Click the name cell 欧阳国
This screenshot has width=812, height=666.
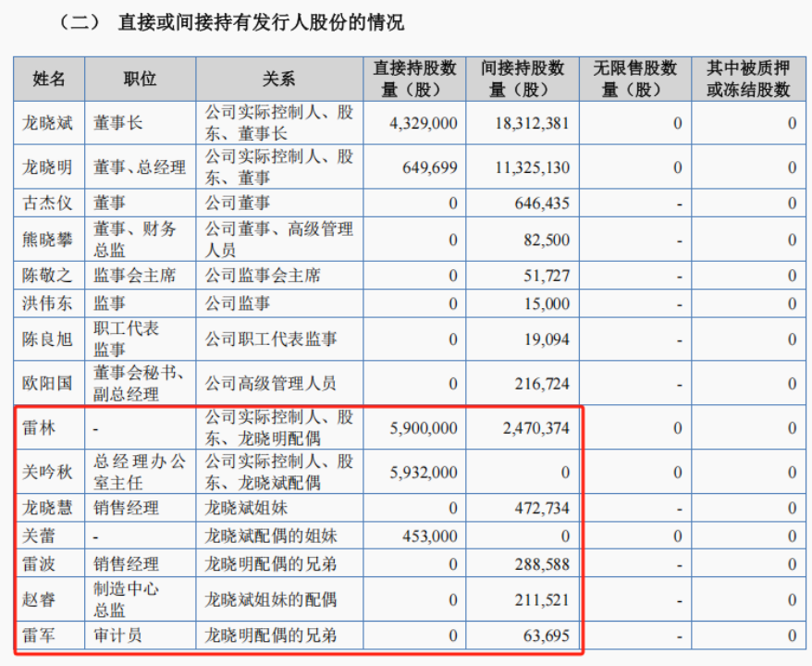47,383
